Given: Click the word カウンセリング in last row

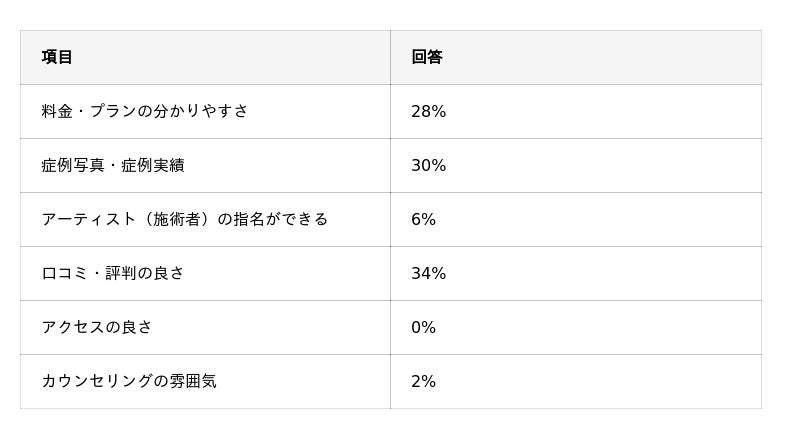Looking at the screenshot, I should tap(96, 381).
